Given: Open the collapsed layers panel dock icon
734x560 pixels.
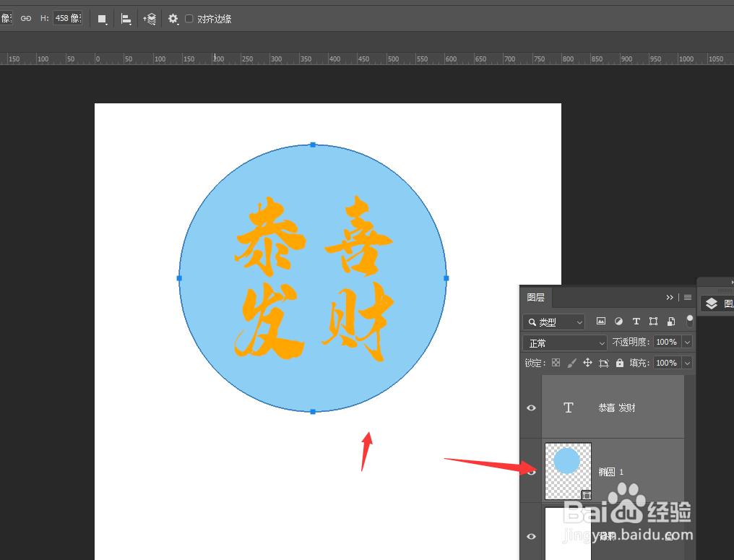Looking at the screenshot, I should [x=712, y=303].
